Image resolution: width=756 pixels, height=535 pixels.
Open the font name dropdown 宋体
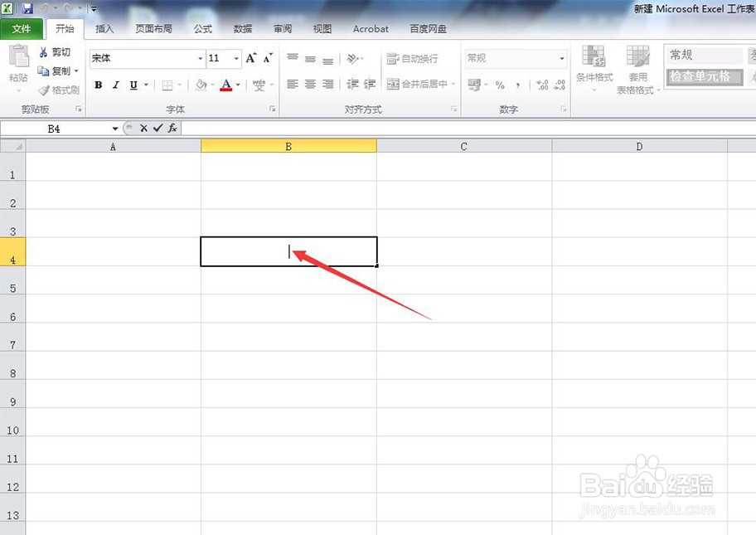tap(200, 58)
